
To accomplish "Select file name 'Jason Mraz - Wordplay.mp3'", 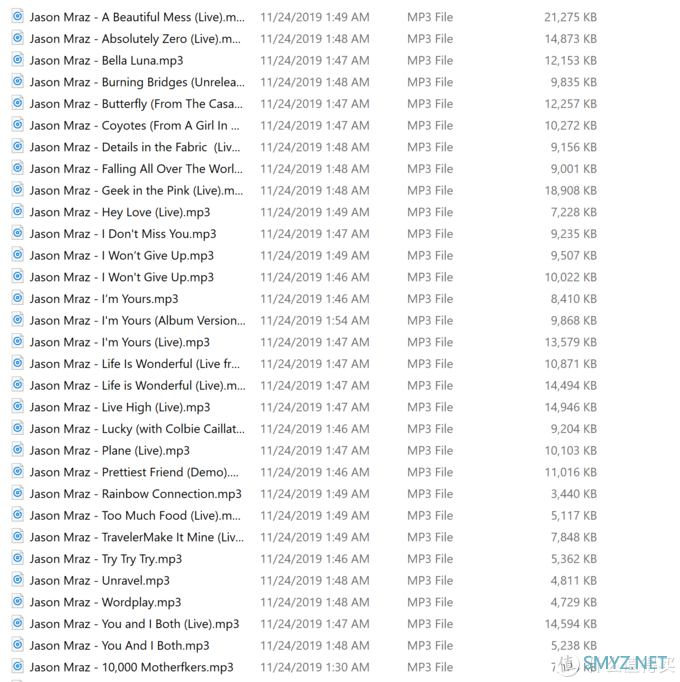I will (105, 602).
